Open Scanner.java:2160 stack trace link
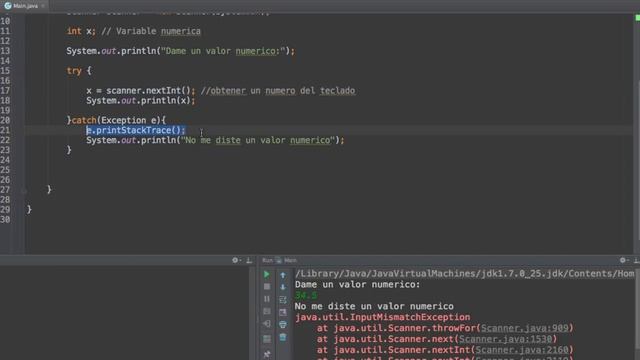The width and height of the screenshot is (640, 360). pyautogui.click(x=522, y=350)
